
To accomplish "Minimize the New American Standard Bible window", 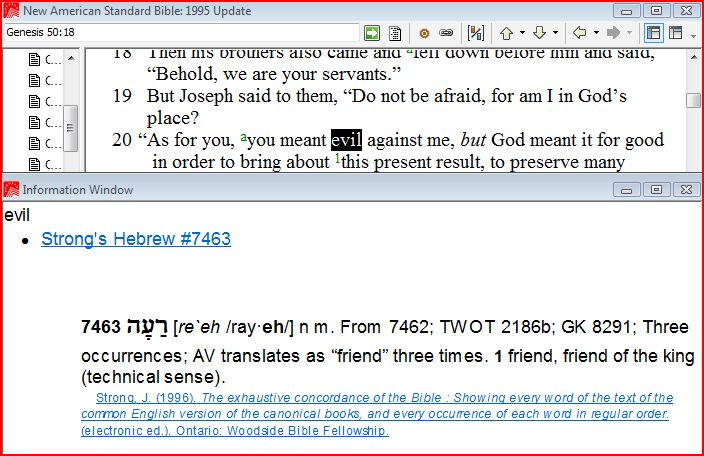I will [x=627, y=11].
